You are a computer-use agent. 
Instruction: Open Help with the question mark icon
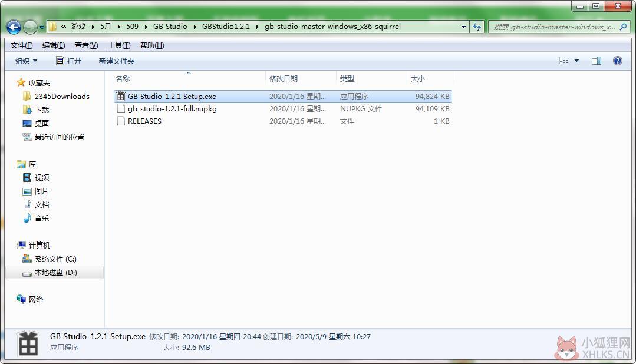[617, 61]
